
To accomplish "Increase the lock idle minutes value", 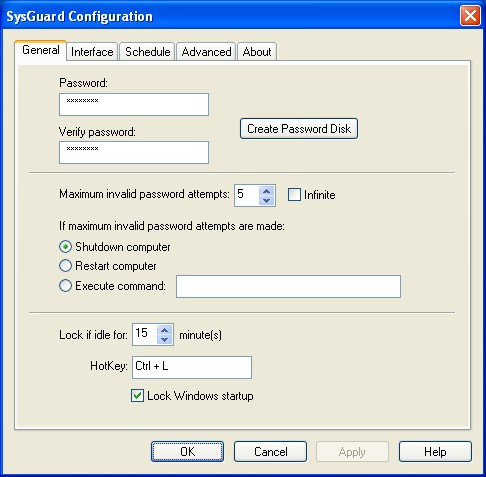I will tap(164, 330).
